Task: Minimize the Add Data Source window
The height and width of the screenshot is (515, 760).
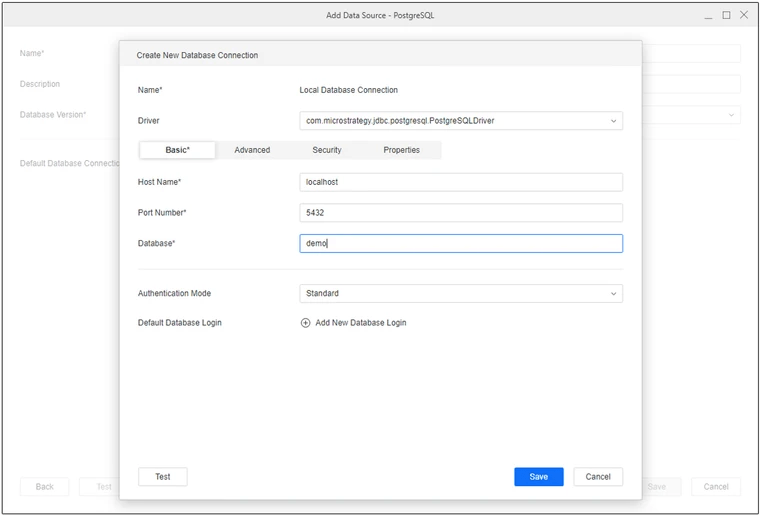Action: [709, 15]
